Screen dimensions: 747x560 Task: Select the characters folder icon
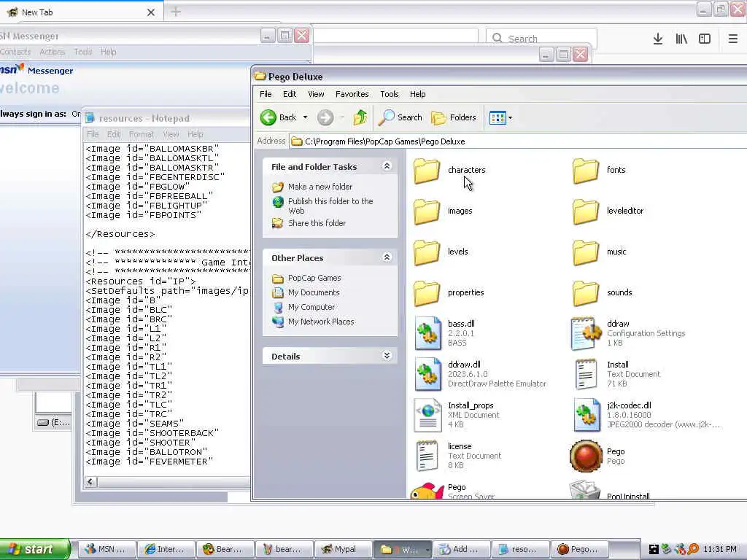point(426,171)
